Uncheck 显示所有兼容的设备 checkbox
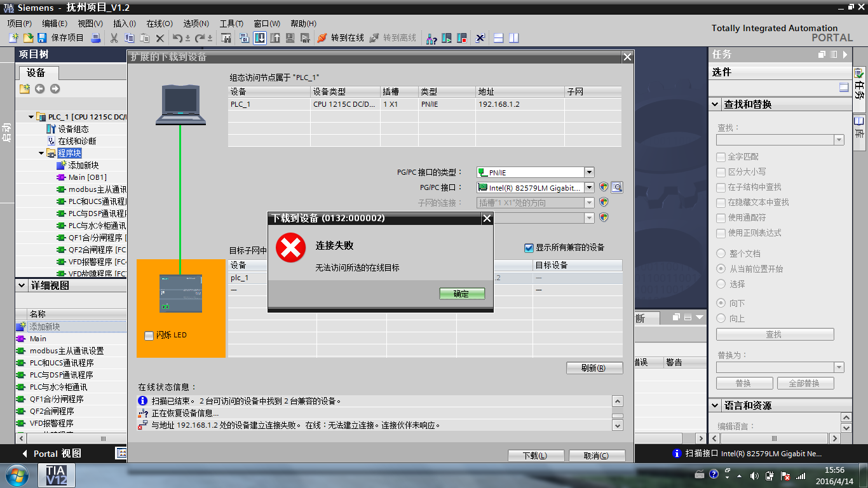The image size is (868, 488). [x=529, y=248]
